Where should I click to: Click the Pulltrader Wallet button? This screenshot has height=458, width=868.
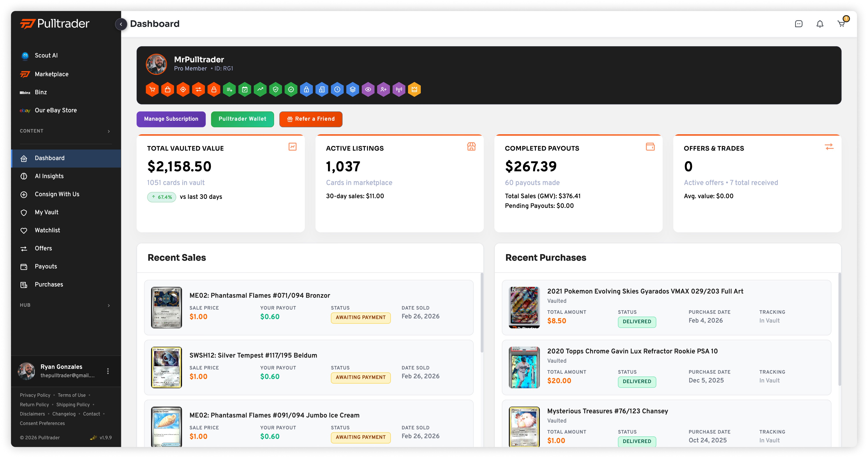click(242, 119)
